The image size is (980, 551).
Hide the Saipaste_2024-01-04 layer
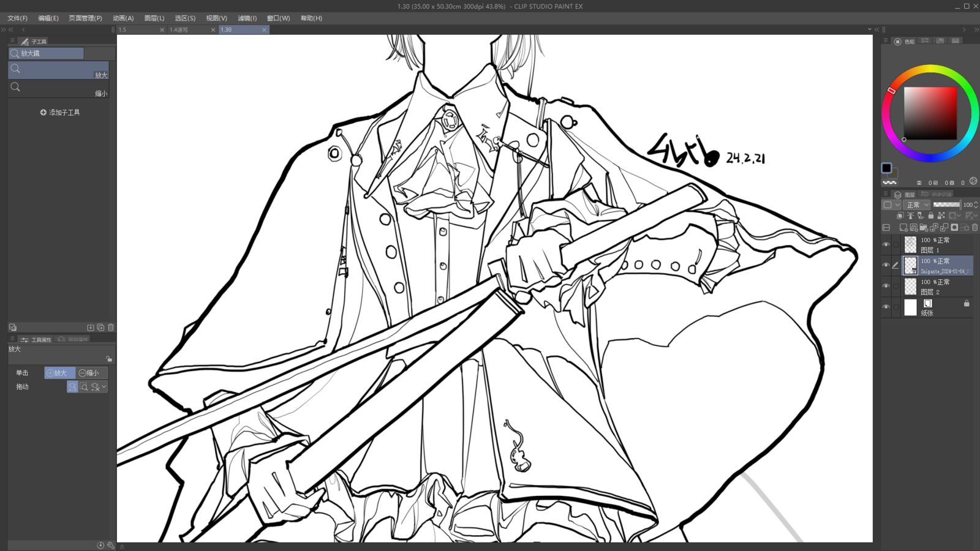tap(886, 265)
